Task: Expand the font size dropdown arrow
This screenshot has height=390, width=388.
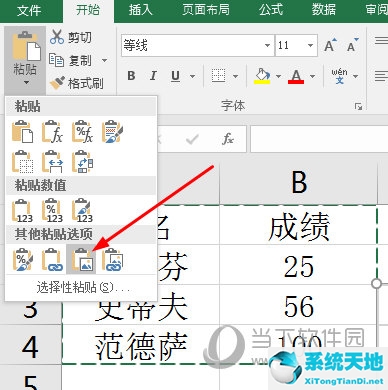Action: coord(310,45)
